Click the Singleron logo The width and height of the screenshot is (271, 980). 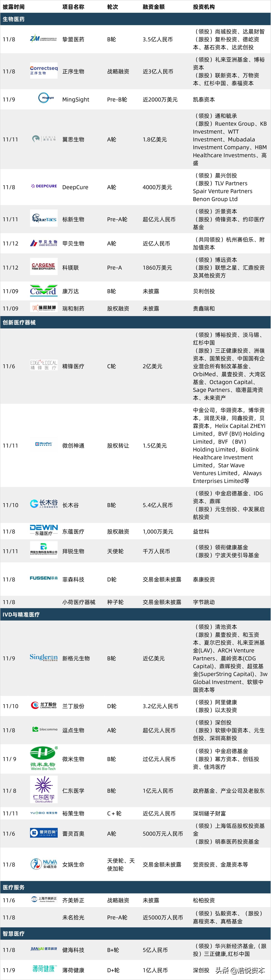(44, 658)
